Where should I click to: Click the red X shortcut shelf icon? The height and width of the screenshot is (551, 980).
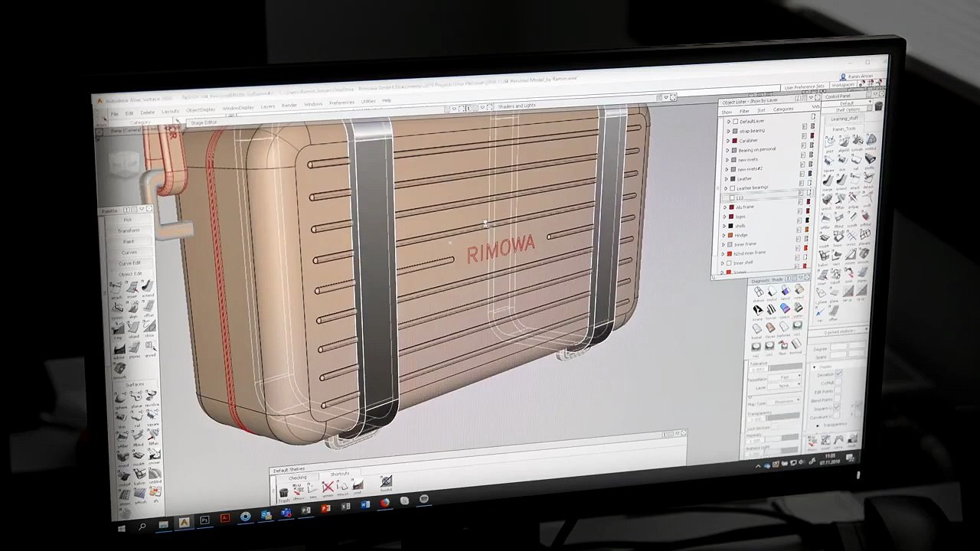point(328,487)
